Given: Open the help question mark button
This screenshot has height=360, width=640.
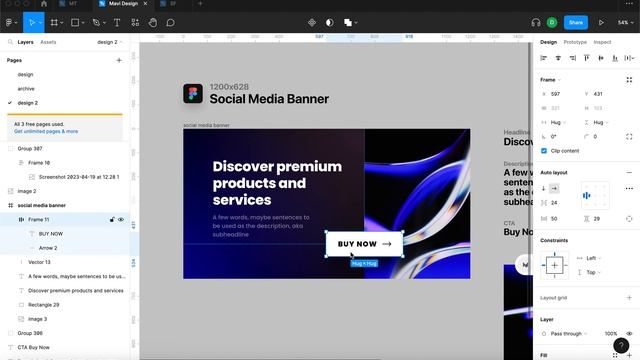Looking at the screenshot, I should pos(621,346).
